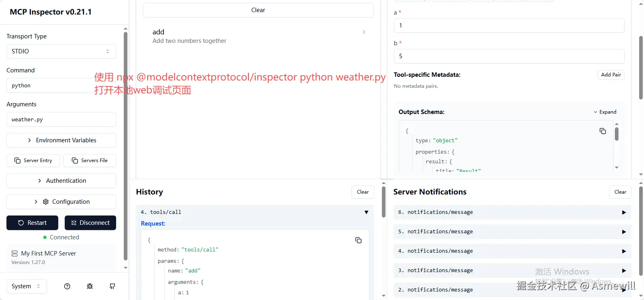Click the help question mark icon
The height and width of the screenshot is (300, 644).
(67, 286)
